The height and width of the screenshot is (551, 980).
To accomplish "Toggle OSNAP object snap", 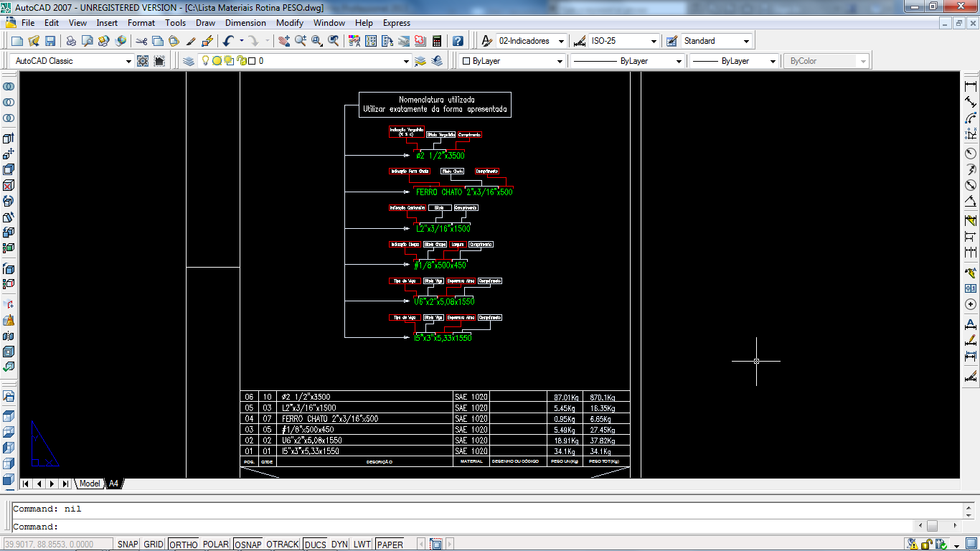I will [x=248, y=545].
